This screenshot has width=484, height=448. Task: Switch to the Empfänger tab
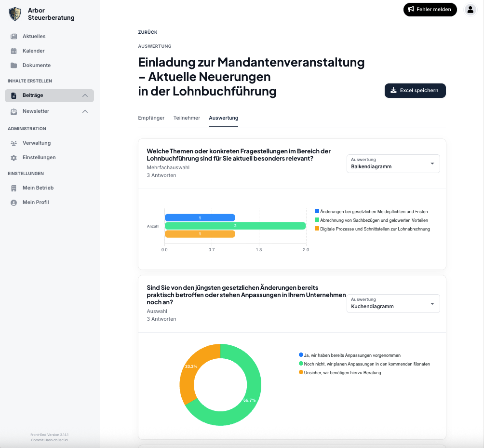(x=151, y=117)
